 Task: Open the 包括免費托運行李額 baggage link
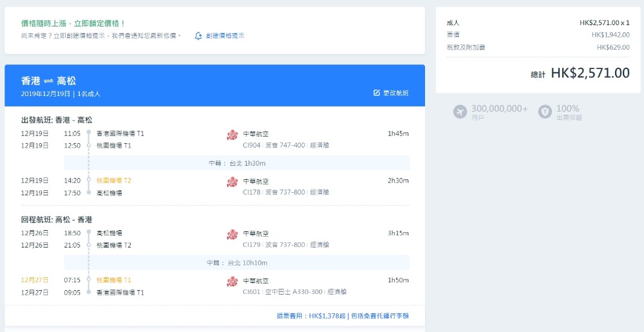pyautogui.click(x=379, y=316)
